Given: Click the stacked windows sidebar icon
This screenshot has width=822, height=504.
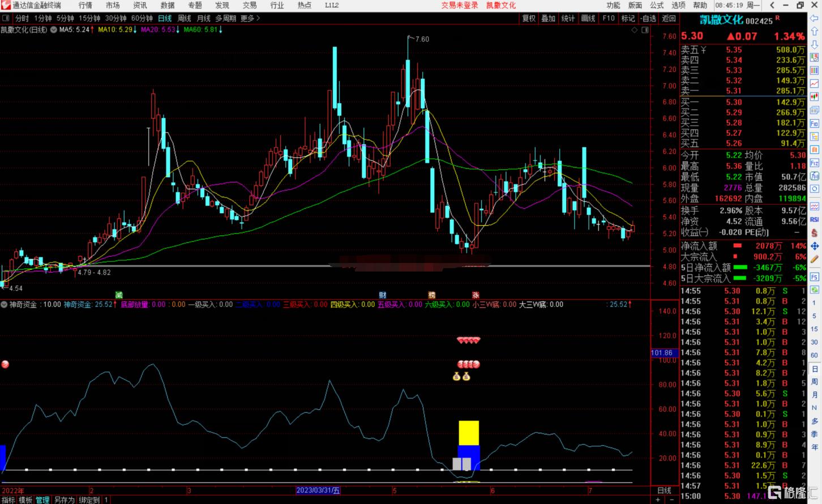Looking at the screenshot, I should 815,110.
